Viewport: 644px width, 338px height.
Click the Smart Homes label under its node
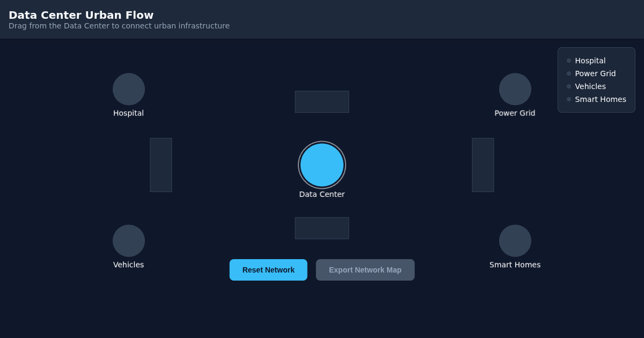515,264
